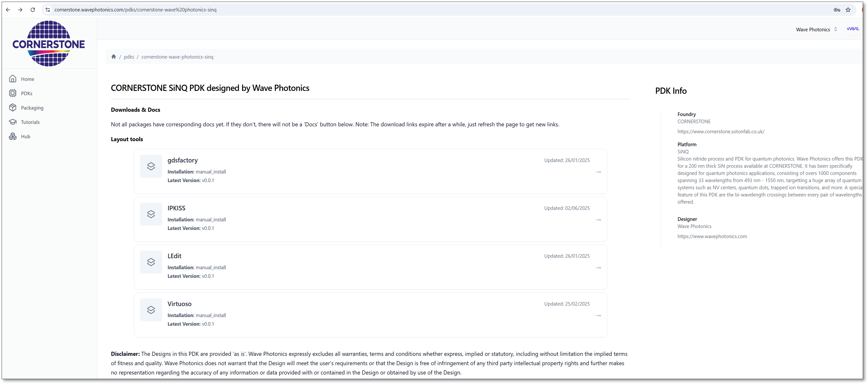The image size is (868, 384).
Task: Open Packaging in sidebar
Action: pyautogui.click(x=32, y=108)
